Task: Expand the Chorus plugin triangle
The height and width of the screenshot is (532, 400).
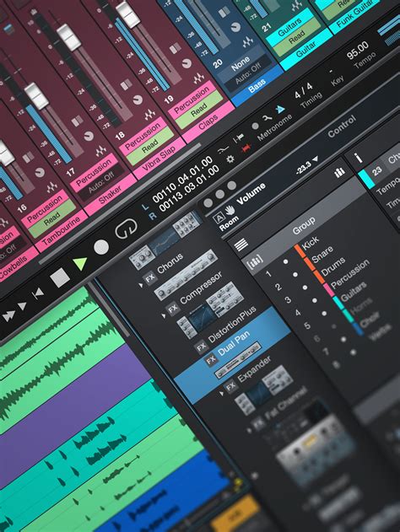Action: [x=141, y=286]
